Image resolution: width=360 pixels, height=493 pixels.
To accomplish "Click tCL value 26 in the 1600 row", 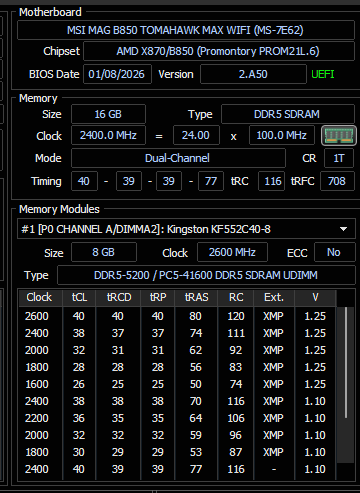I will click(79, 384).
